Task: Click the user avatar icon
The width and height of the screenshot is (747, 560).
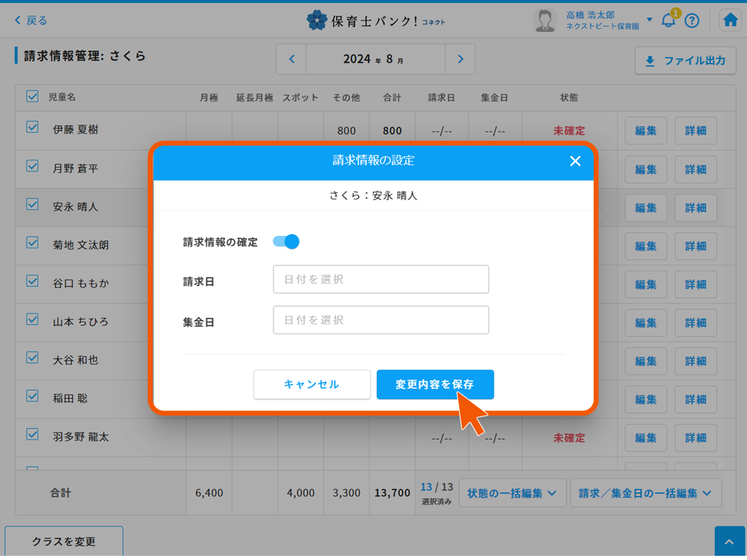Action: [x=545, y=20]
